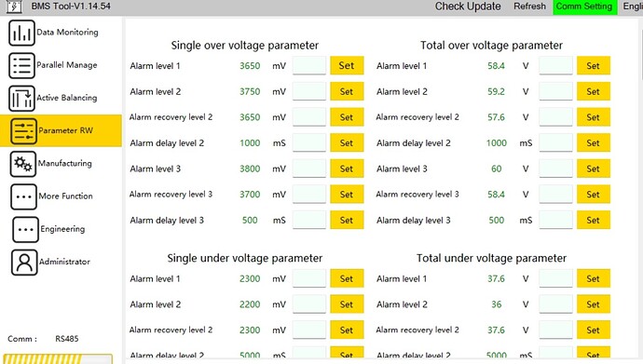Focus total under voltage Alarm level 1 input
The width and height of the screenshot is (643, 364).
click(555, 278)
